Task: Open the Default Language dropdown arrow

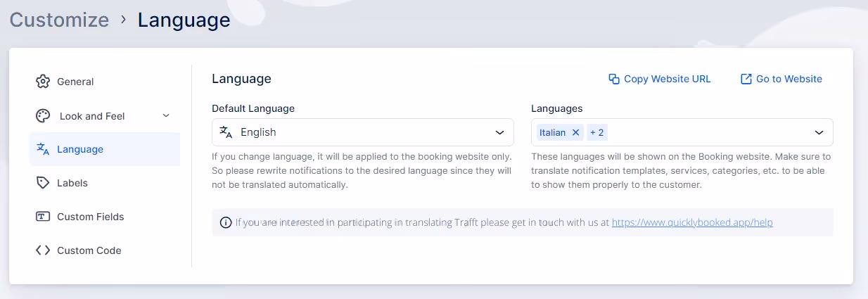Action: point(499,132)
